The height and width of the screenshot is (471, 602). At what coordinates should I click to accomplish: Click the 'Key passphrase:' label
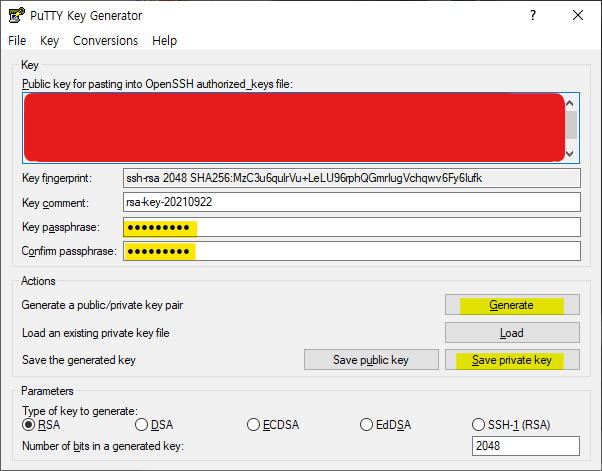(61, 227)
